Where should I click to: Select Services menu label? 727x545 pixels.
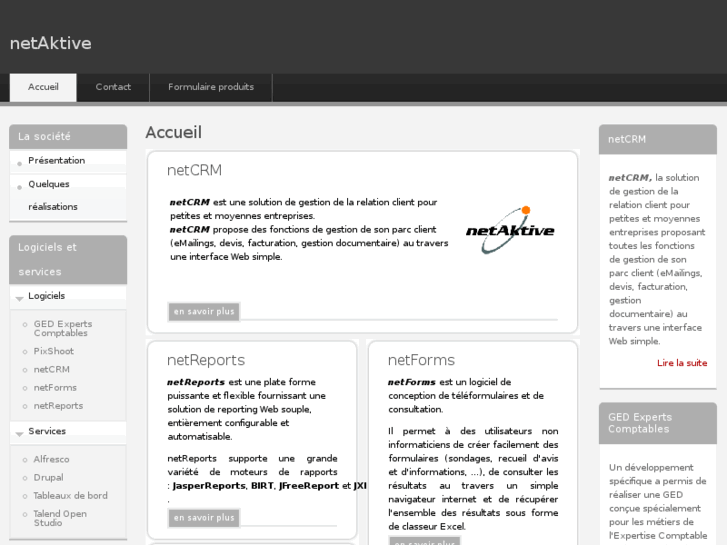(47, 431)
